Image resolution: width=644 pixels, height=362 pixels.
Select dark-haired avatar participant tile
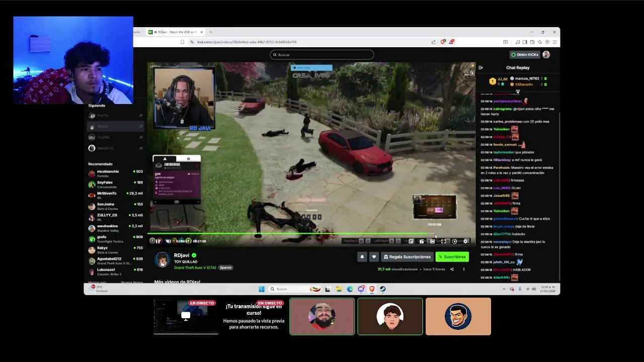390,316
